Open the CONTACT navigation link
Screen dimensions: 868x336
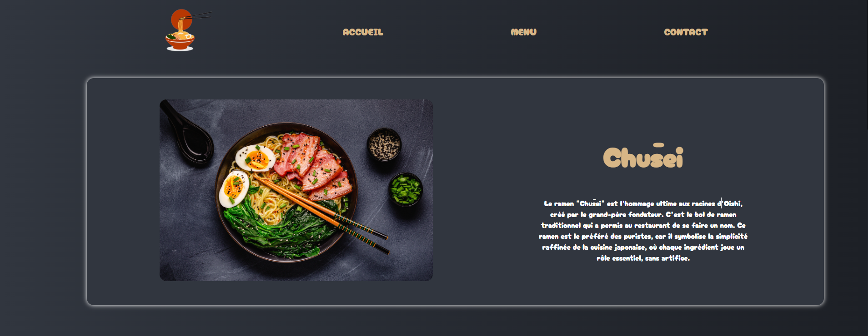click(686, 32)
